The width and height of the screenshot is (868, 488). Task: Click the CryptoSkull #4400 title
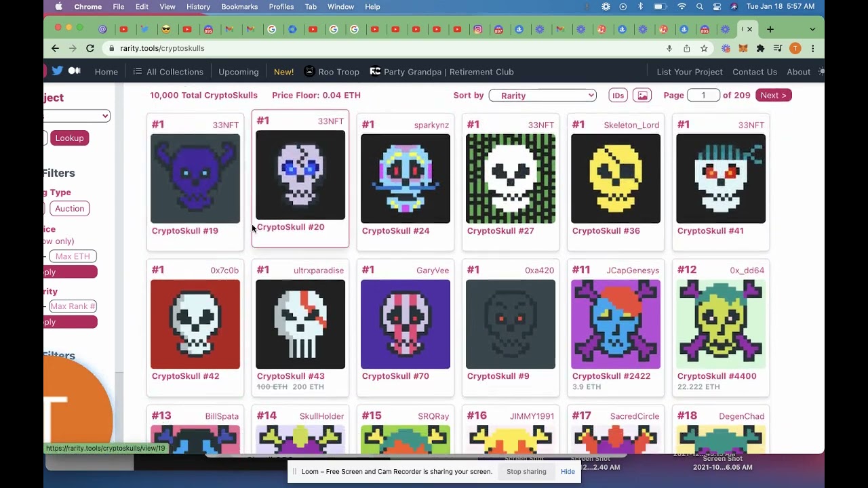(717, 376)
